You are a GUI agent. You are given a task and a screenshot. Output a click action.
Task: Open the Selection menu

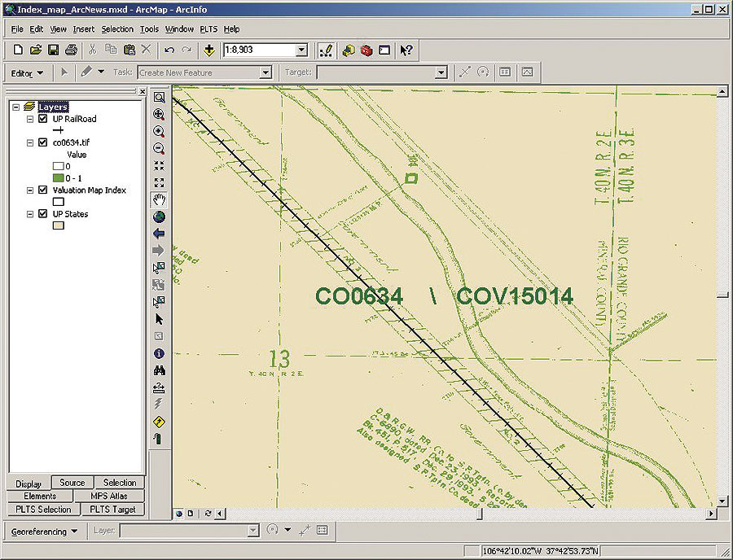(117, 29)
